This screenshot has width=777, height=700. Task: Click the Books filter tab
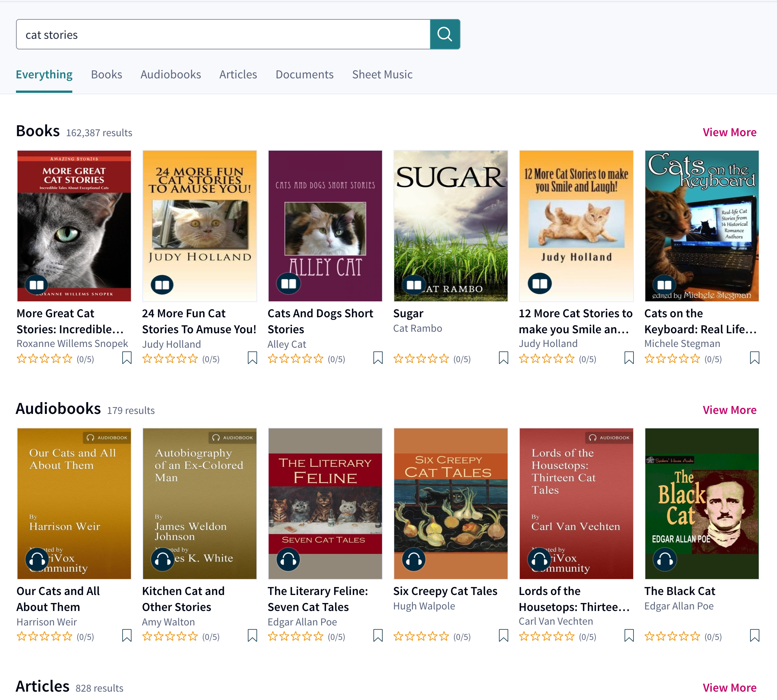[106, 75]
